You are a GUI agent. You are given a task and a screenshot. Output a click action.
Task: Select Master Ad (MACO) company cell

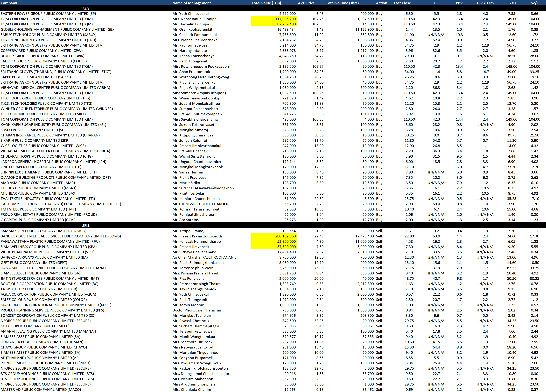click(41, 389)
